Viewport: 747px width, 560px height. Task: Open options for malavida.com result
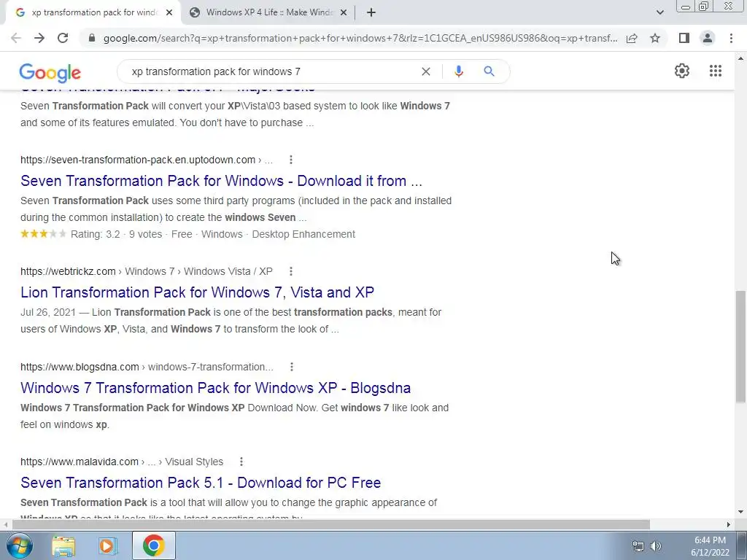pos(241,462)
